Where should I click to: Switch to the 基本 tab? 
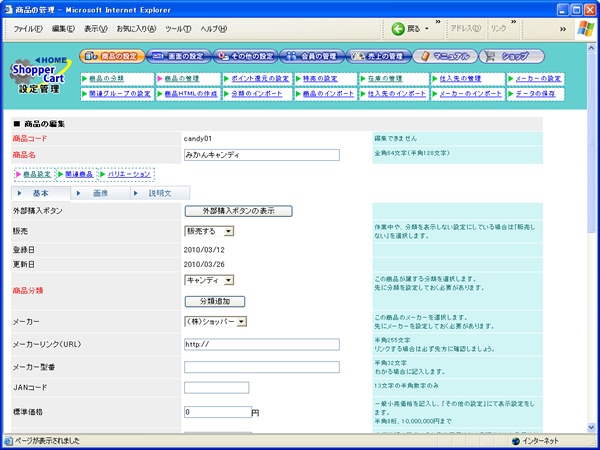point(41,194)
